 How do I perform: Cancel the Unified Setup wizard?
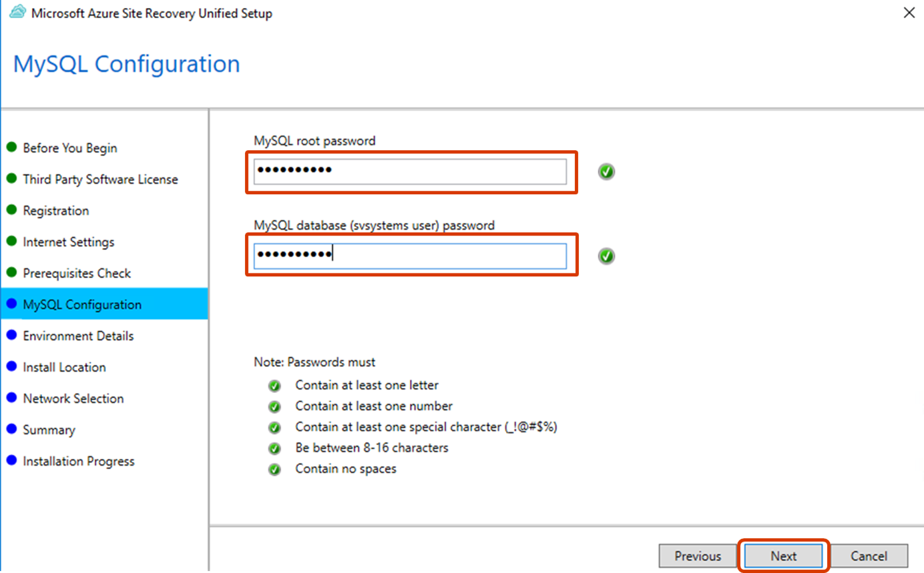(869, 556)
